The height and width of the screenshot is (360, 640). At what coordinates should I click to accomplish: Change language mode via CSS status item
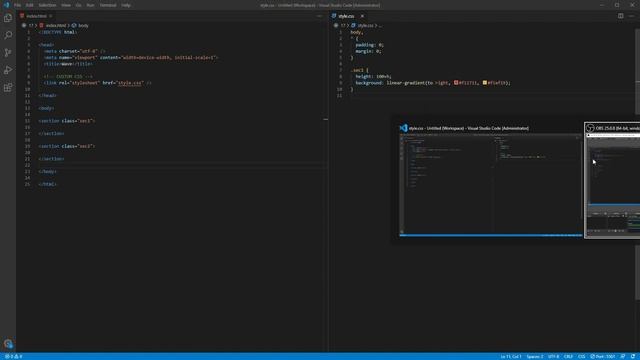point(581,356)
